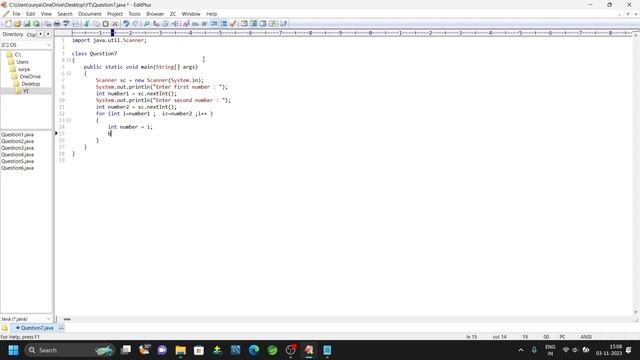640x360 pixels.
Task: Open the File menu
Action: pos(16,14)
